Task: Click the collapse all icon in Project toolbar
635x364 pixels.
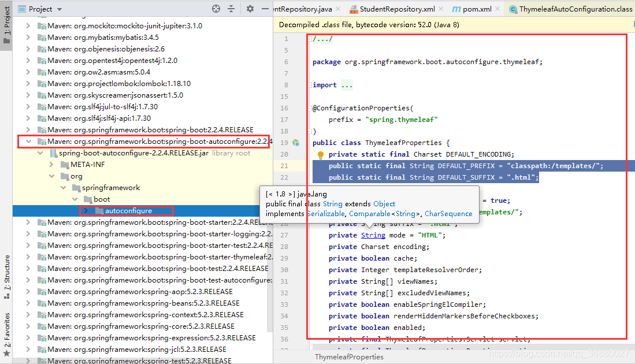Action: [231, 9]
